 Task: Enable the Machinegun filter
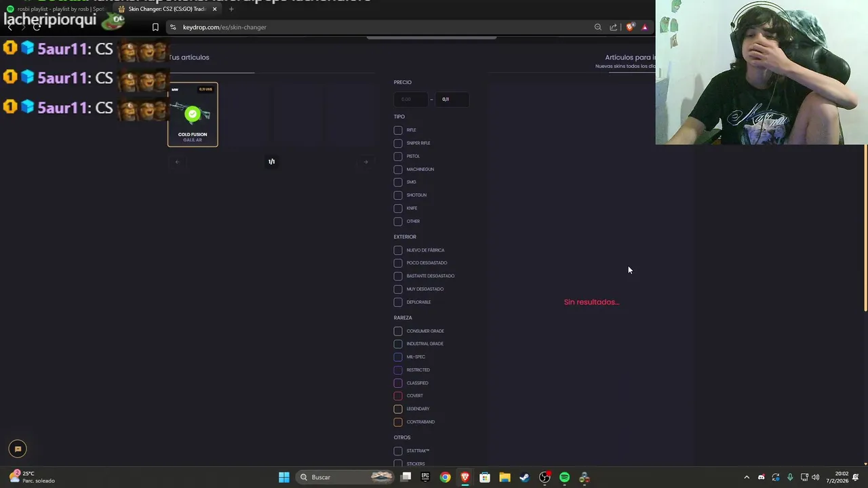[398, 169]
